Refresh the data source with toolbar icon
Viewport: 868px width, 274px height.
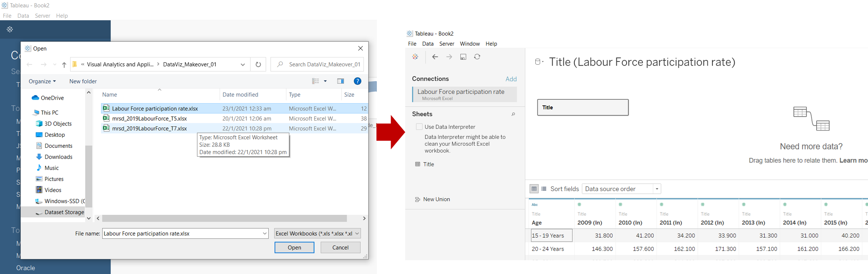point(477,57)
